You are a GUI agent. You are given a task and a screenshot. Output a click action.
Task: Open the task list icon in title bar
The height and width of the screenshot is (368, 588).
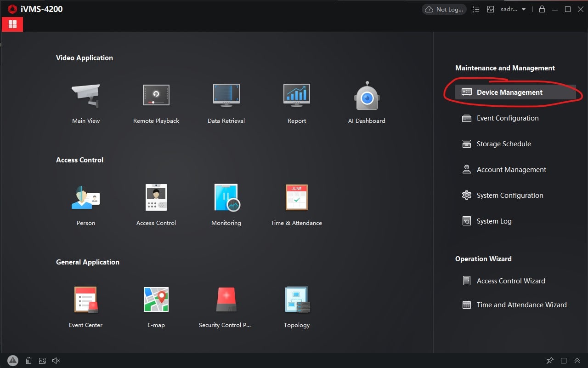tap(476, 9)
